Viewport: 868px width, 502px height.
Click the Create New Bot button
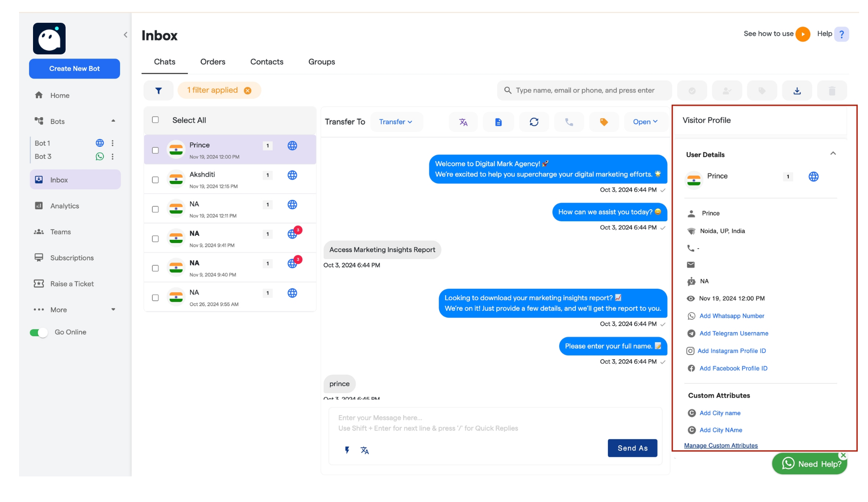(74, 69)
